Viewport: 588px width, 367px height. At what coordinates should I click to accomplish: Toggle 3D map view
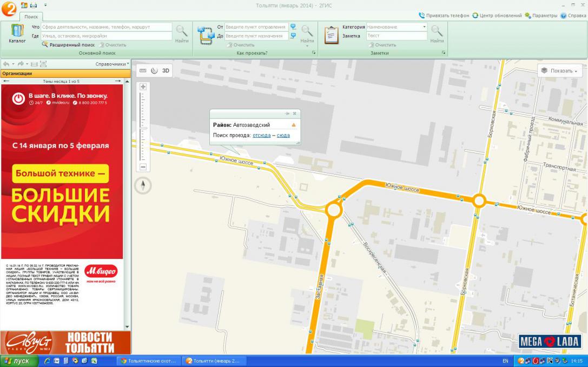click(166, 70)
